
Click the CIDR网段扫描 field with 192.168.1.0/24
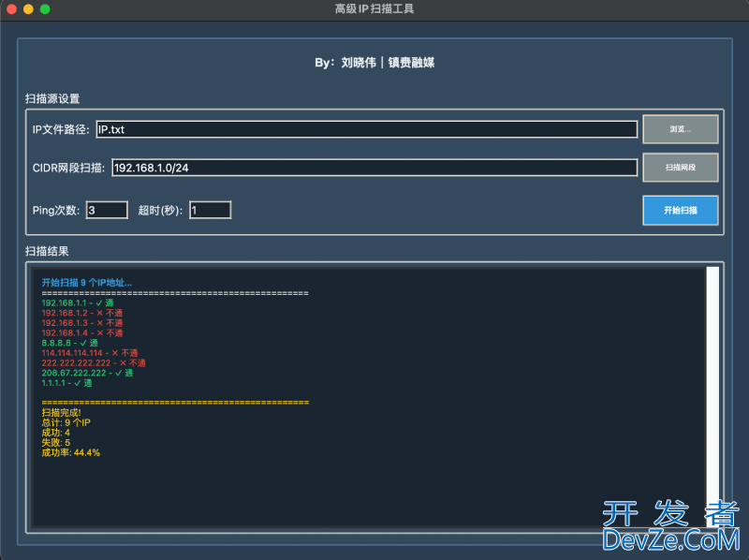374,168
